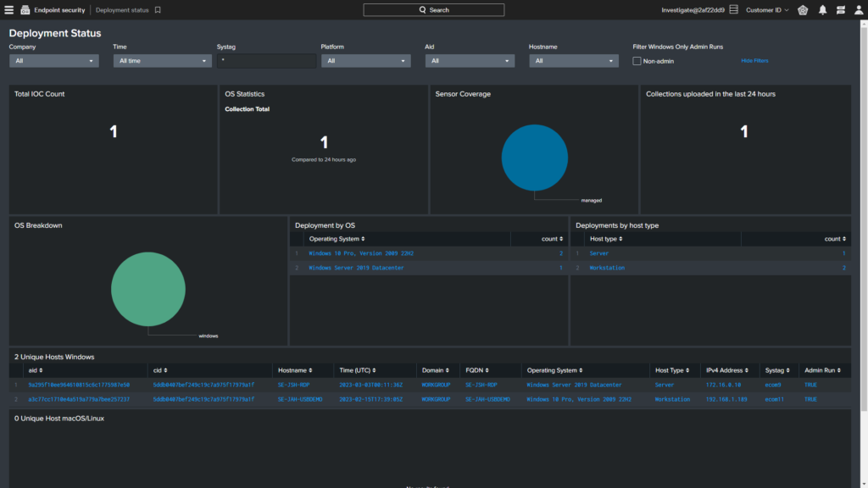Enable the Non-admin checkbox
Viewport: 868px width, 488px height.
[x=637, y=61]
